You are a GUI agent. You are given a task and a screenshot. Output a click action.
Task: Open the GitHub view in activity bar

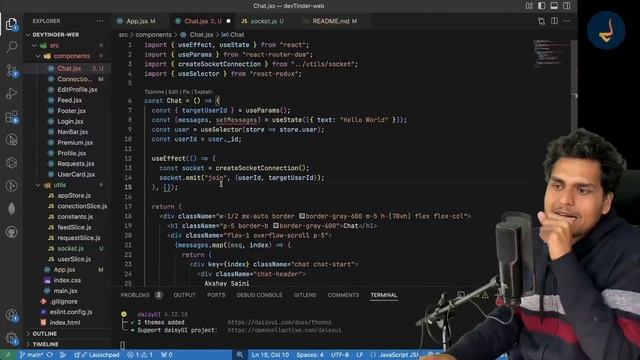(11, 232)
